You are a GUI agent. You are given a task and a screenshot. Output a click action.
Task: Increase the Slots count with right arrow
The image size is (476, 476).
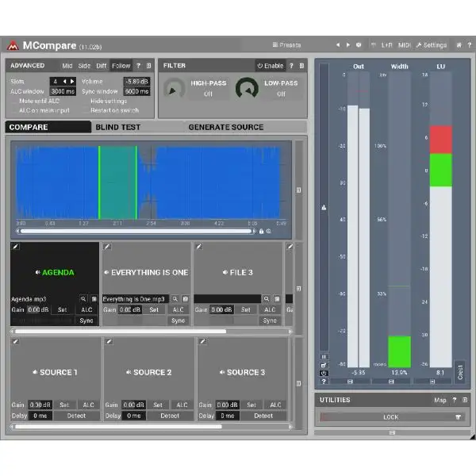click(72, 82)
